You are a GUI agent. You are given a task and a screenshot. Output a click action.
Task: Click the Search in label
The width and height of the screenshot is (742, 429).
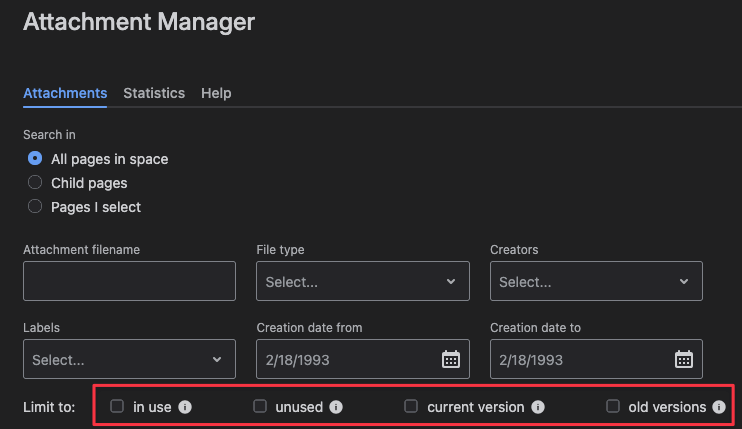(x=49, y=135)
